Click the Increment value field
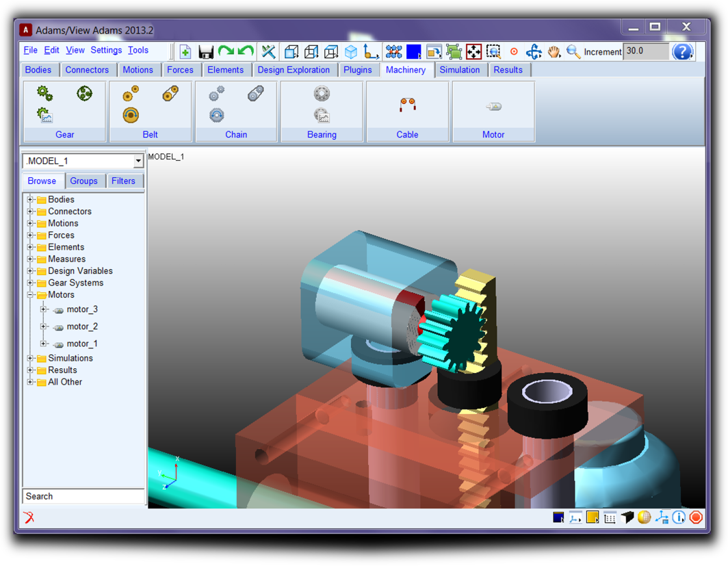Screen dimensions: 728x566 pyautogui.click(x=645, y=51)
